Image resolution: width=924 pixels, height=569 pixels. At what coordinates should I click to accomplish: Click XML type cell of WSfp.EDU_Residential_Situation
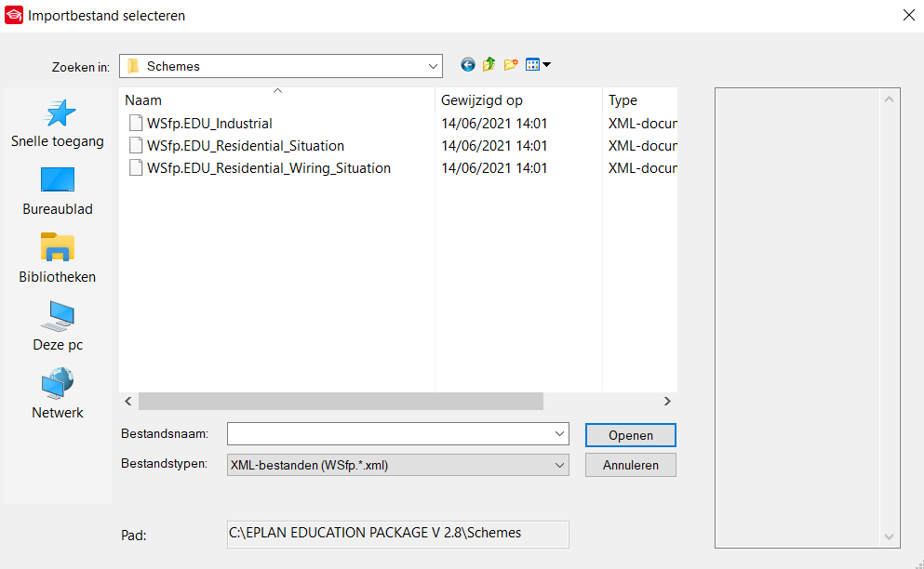(x=642, y=145)
